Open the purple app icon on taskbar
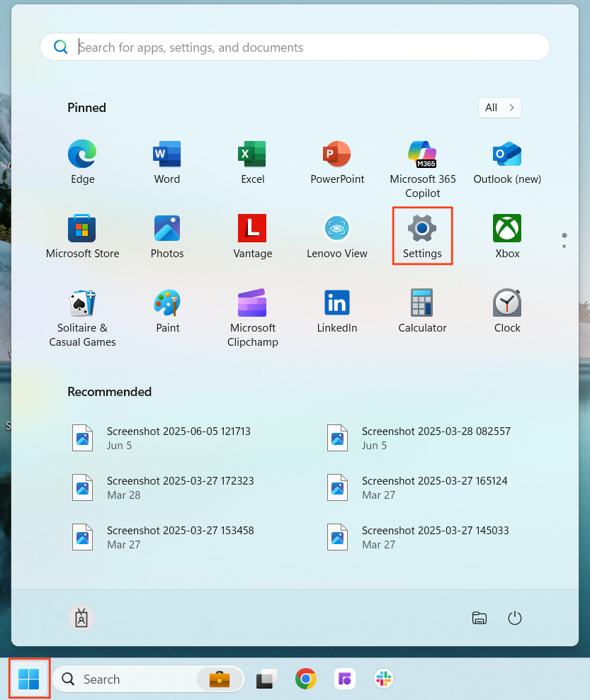 [x=344, y=679]
